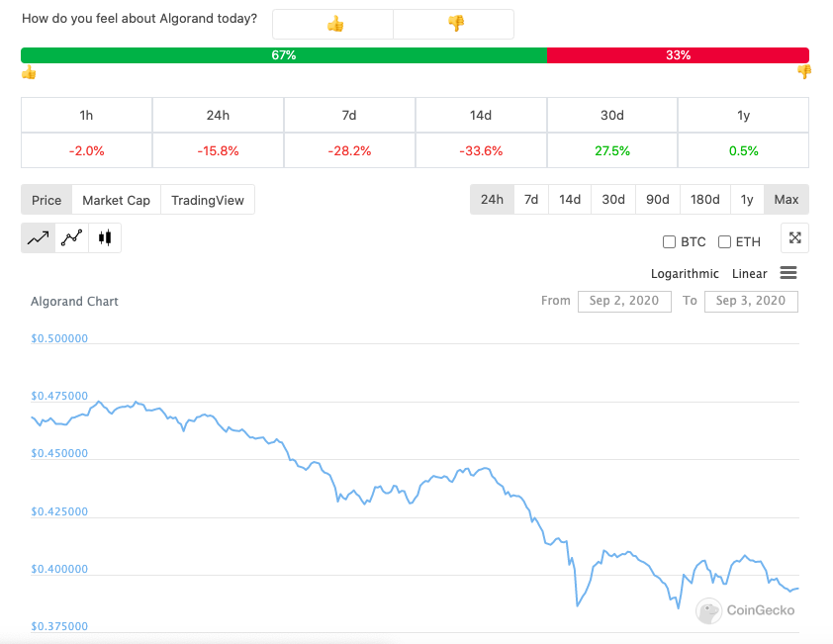Click the sentiment question text
The height and width of the screenshot is (644, 833).
(x=139, y=19)
